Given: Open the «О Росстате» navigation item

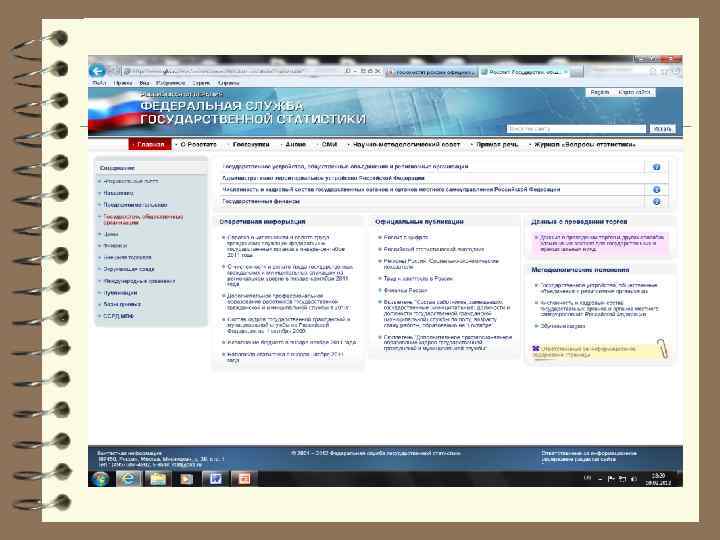Looking at the screenshot, I should click(198, 144).
